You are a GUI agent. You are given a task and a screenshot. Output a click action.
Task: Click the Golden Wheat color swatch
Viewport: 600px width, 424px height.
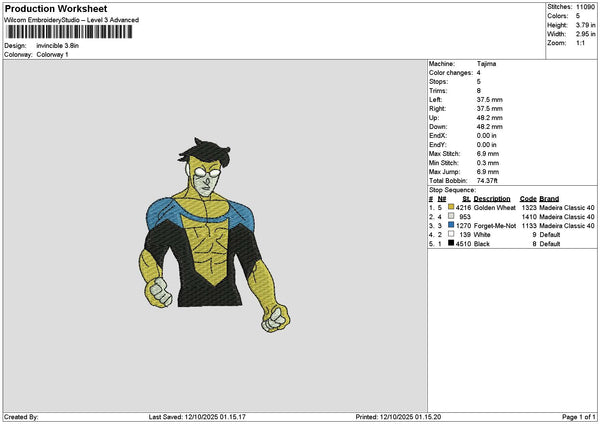point(451,207)
